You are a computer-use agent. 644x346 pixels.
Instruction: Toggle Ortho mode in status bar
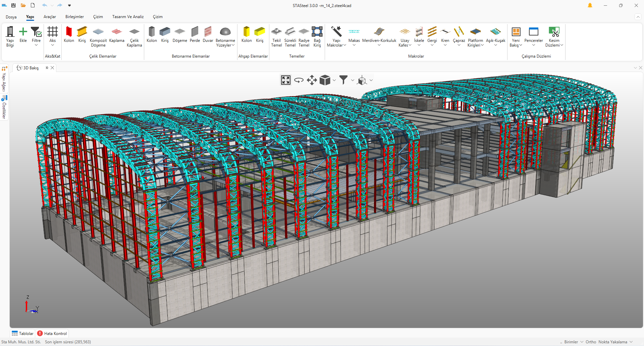pyautogui.click(x=591, y=342)
